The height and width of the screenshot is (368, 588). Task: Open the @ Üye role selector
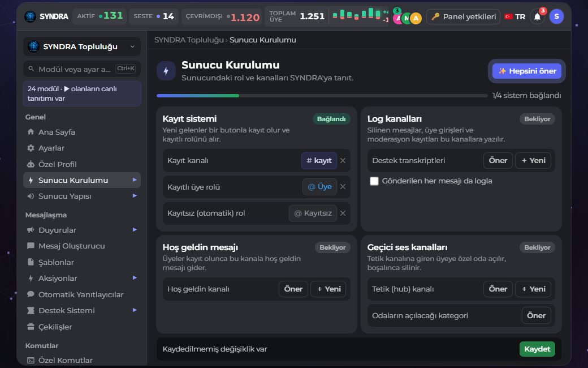(319, 187)
